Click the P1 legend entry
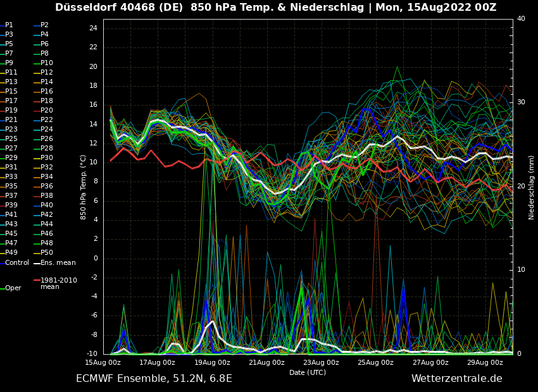538x392 pixels. [x=9, y=25]
